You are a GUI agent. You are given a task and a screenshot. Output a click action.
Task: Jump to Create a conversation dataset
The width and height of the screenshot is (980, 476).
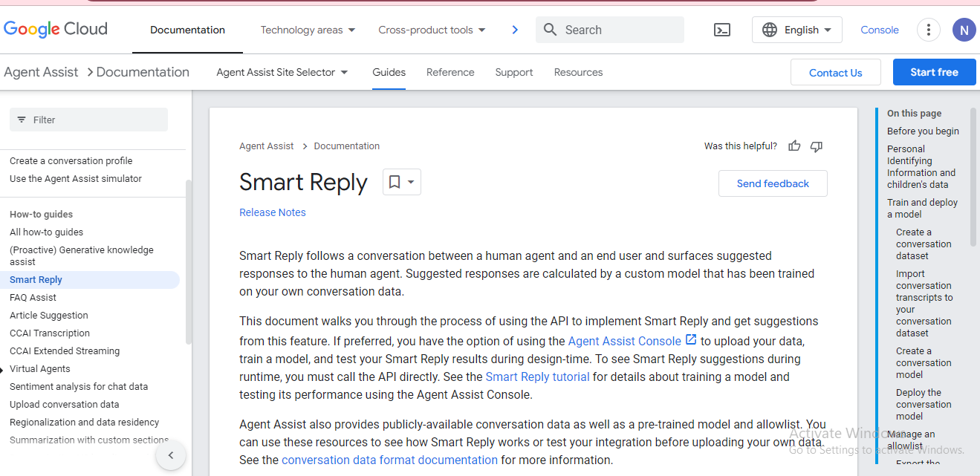924,244
